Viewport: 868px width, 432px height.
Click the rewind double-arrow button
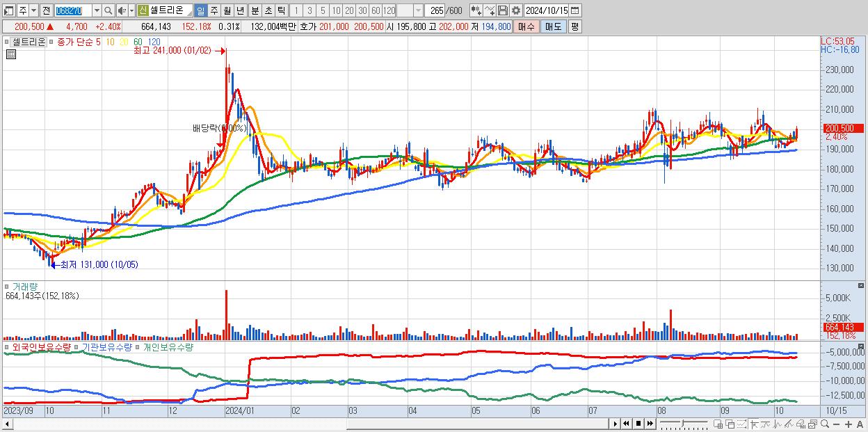626,424
